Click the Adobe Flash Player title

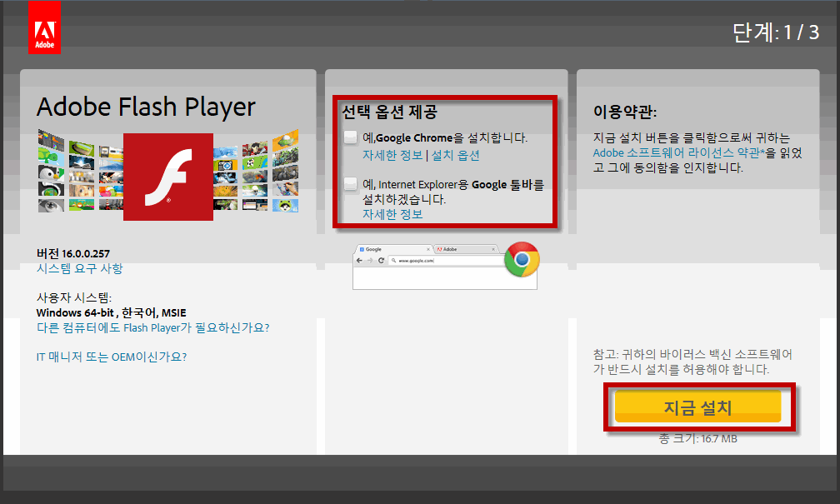pyautogui.click(x=147, y=107)
